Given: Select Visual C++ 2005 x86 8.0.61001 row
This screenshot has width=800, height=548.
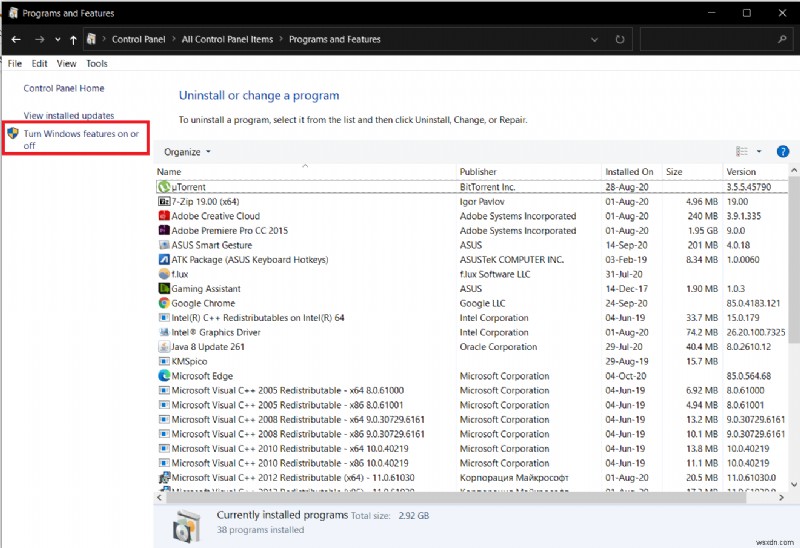Looking at the screenshot, I should tap(471, 405).
